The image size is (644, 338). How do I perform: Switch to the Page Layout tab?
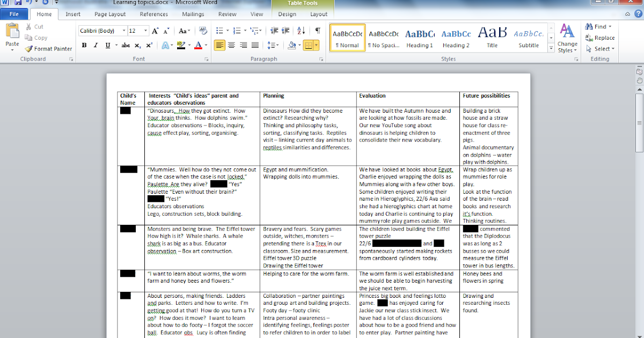110,14
